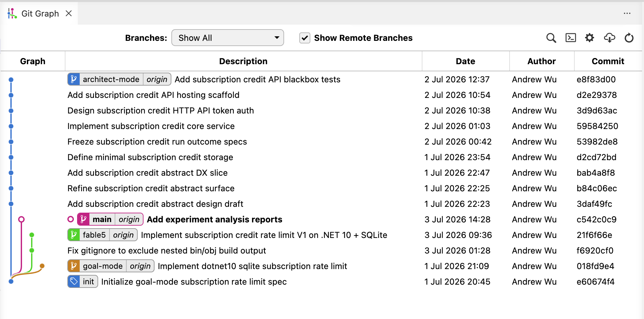
Task: Click the init tag icon
Action: (x=74, y=281)
